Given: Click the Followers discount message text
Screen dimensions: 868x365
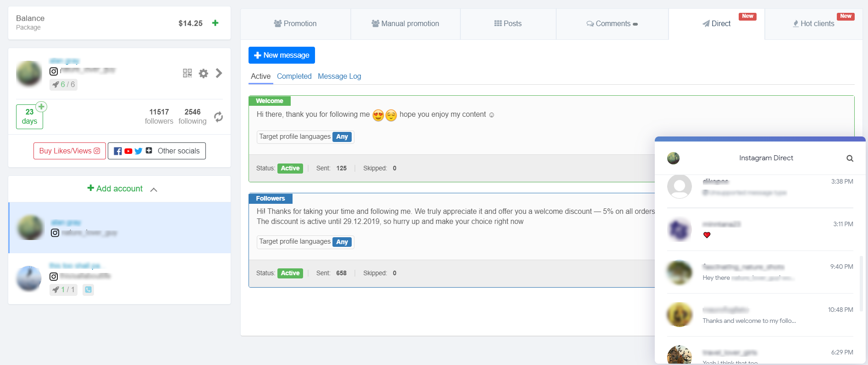Looking at the screenshot, I should (x=456, y=216).
